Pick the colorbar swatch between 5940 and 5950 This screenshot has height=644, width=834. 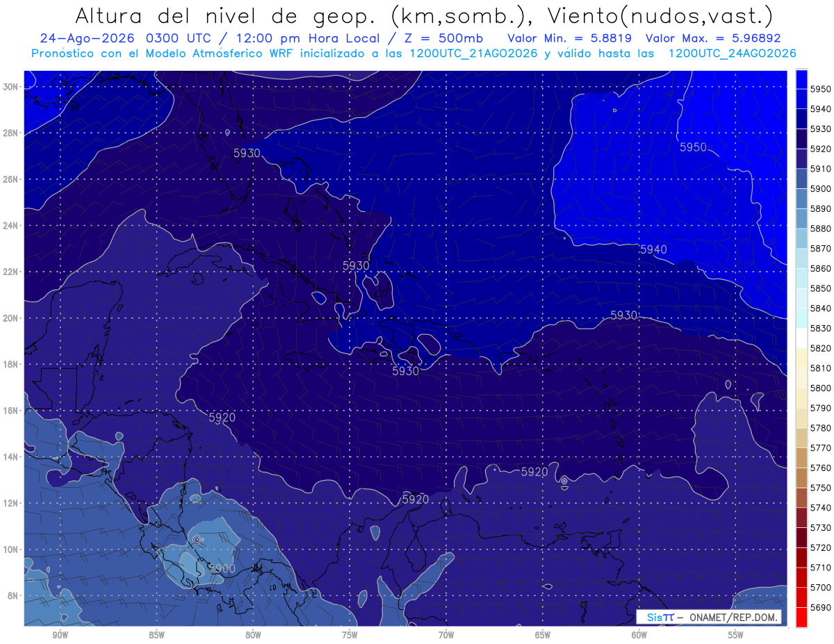(801, 99)
